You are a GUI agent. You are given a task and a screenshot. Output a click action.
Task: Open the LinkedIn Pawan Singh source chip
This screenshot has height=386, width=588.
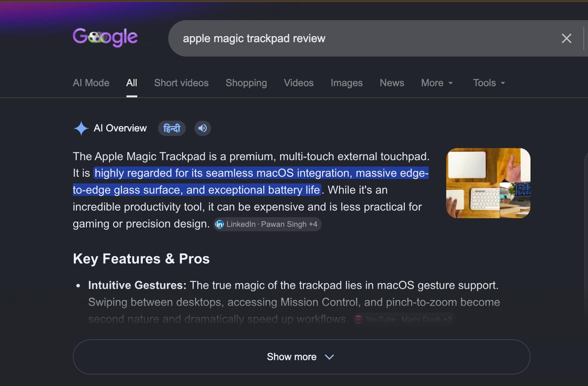pyautogui.click(x=267, y=224)
